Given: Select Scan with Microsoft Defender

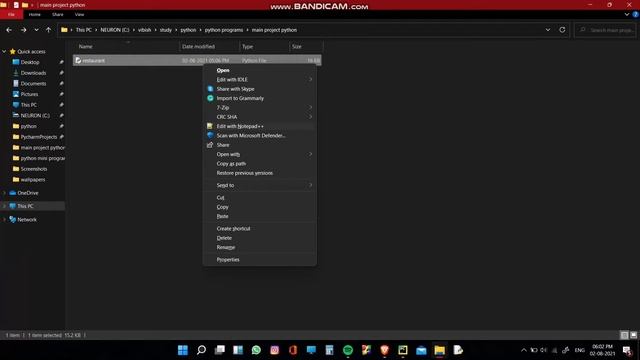Looking at the screenshot, I should pos(260,136).
